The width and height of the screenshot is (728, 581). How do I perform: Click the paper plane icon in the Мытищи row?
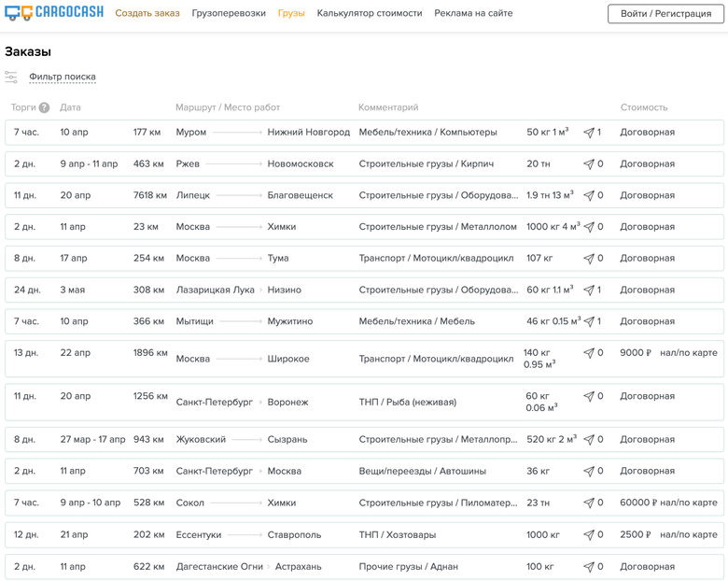588,321
